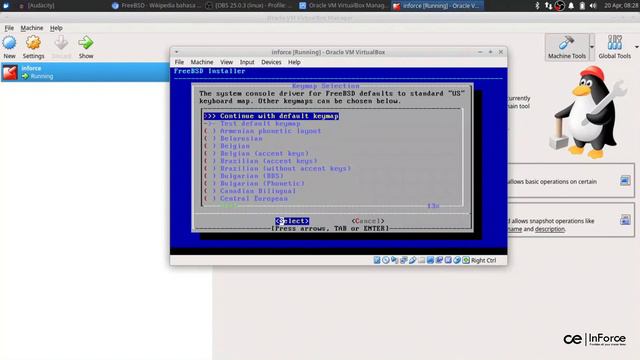Click the Discard toolbar icon in VirtualBox Manager

click(x=61, y=43)
